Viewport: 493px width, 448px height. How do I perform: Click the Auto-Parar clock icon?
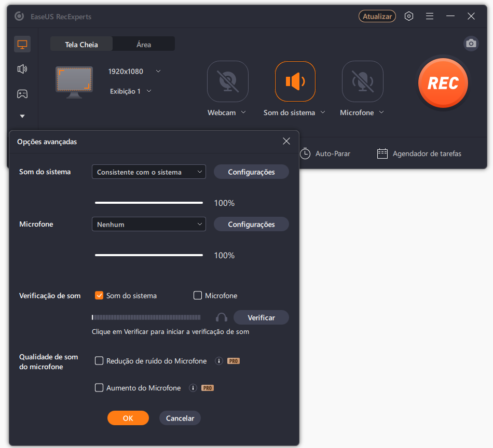pyautogui.click(x=305, y=153)
